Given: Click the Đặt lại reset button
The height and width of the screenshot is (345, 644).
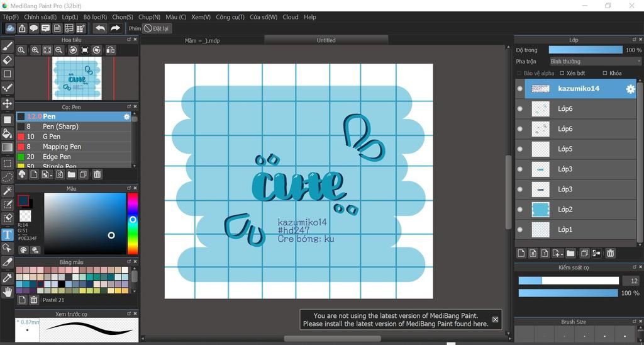Looking at the screenshot, I should pyautogui.click(x=157, y=28).
